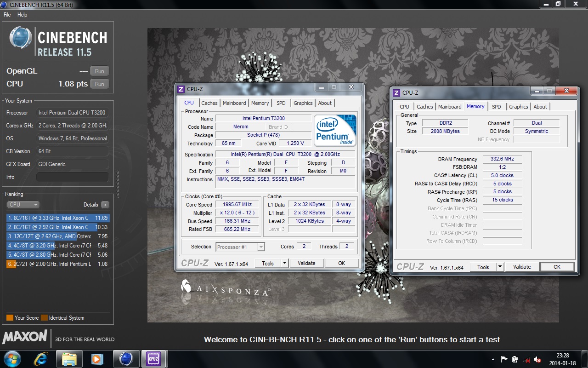Click Validate in left CPU-Z window
Screen dimensions: 588x368
306,263
